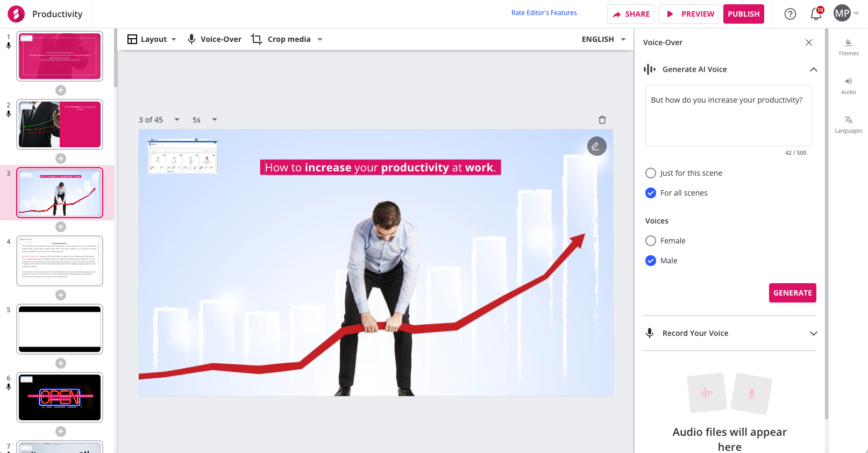Choose the Male voice
The height and width of the screenshot is (453, 868).
[651, 261]
